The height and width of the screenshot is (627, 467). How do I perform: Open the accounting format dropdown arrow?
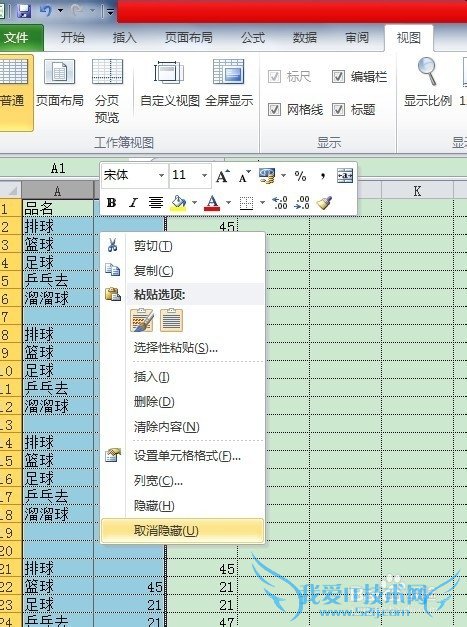click(x=283, y=176)
